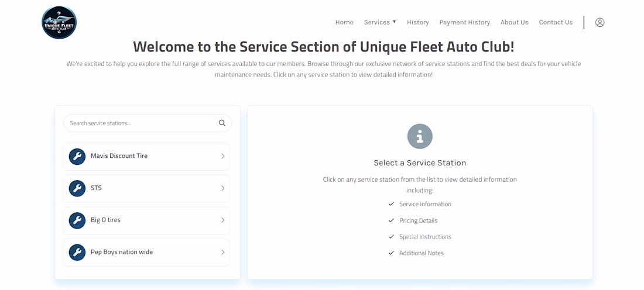The width and height of the screenshot is (644, 290).
Task: Select the Big O tires station
Action: [146, 220]
